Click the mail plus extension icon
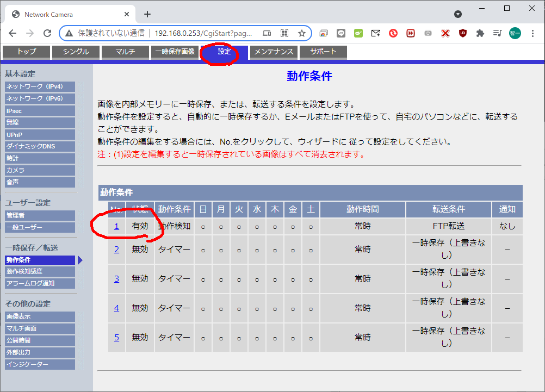Viewport: 545px width, 392px height. 376,33
